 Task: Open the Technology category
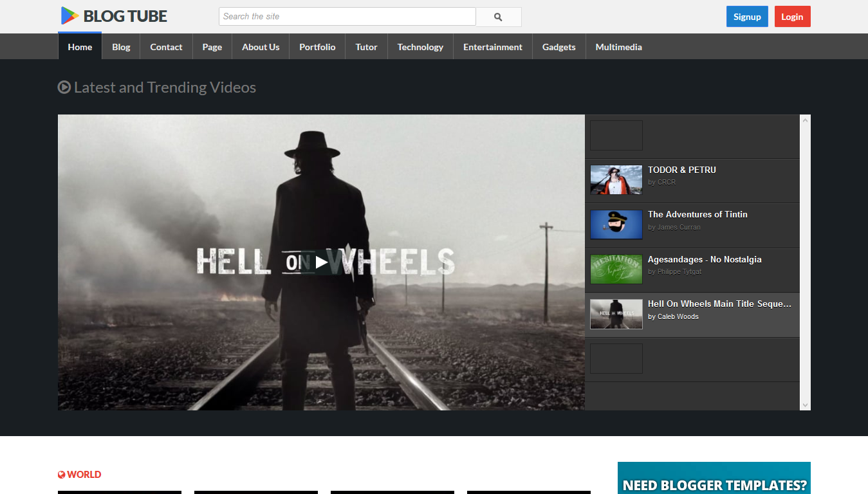pos(420,47)
